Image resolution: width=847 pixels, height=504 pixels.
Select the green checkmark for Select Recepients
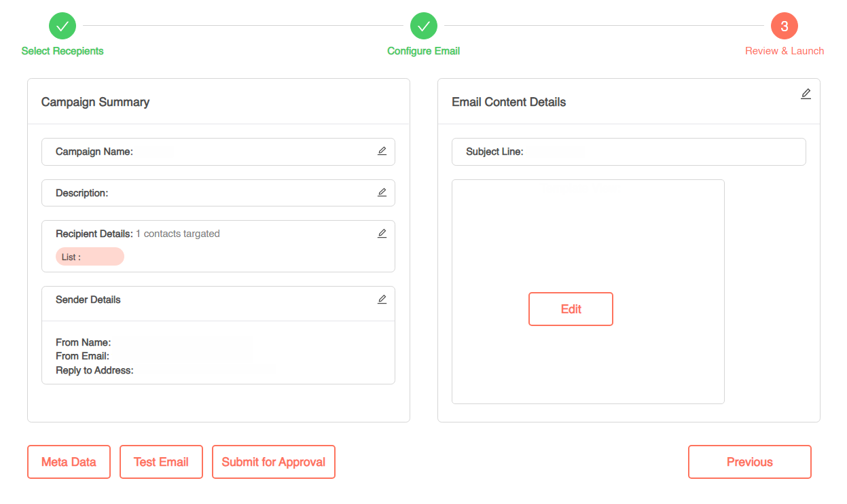tap(62, 26)
